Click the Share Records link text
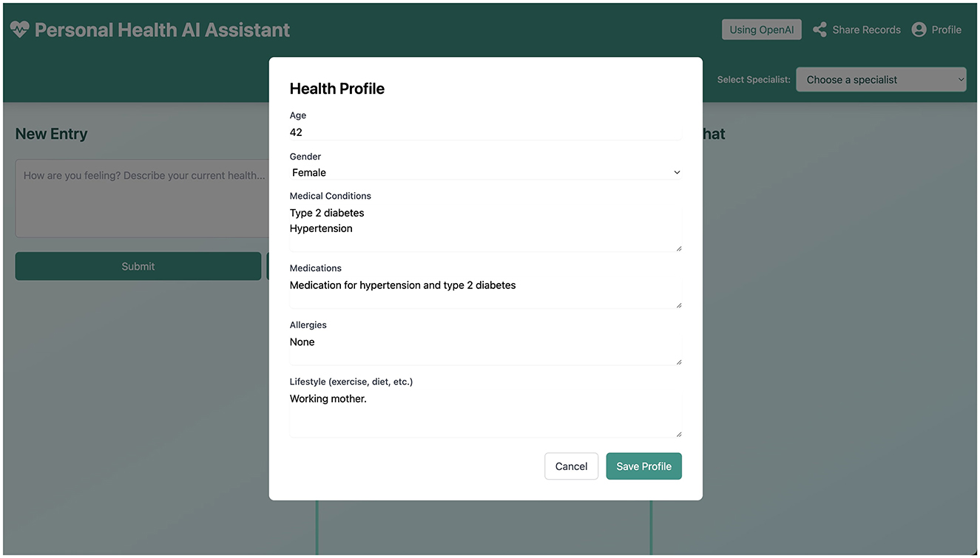 click(866, 30)
